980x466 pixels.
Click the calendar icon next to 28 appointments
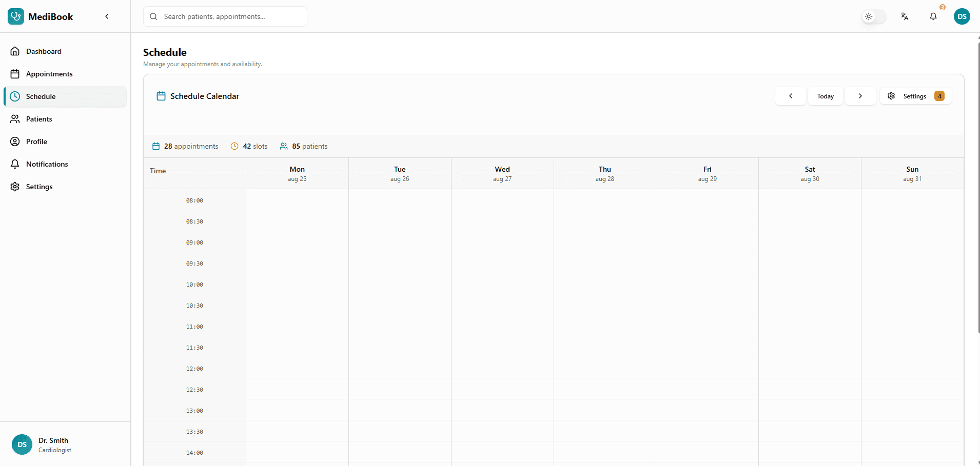156,146
